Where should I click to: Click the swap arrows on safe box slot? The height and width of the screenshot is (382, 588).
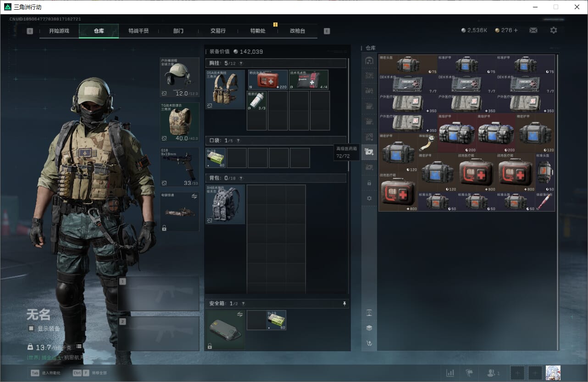click(239, 314)
